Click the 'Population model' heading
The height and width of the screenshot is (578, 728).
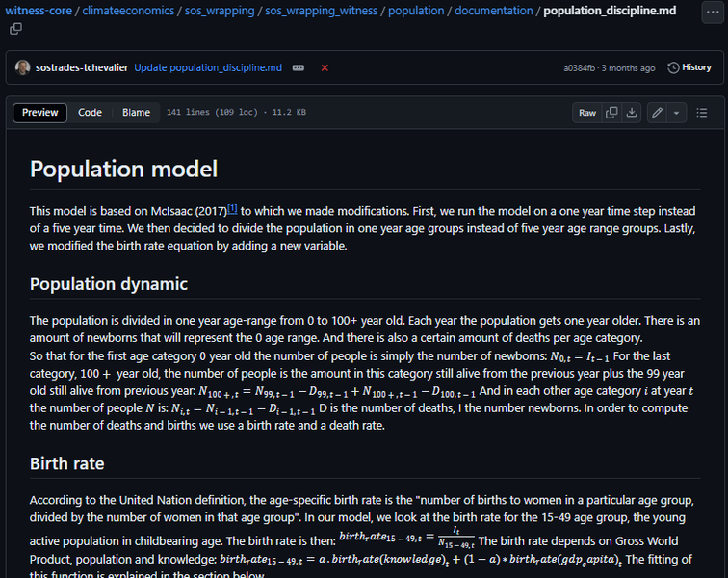123,169
